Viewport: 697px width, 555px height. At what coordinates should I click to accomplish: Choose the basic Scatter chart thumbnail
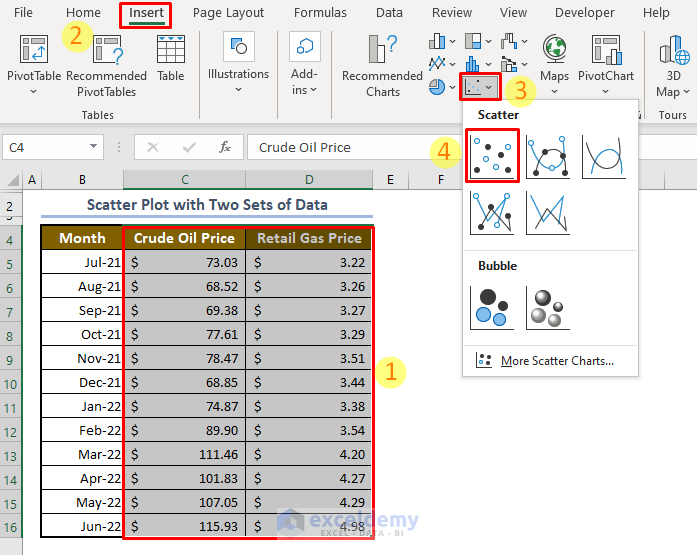(493, 156)
